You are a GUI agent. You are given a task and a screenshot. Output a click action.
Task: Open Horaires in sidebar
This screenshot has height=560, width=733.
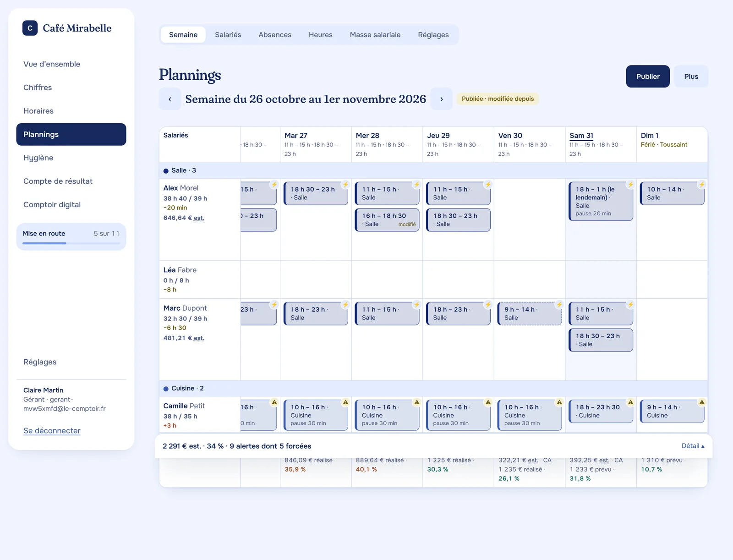coord(71,111)
